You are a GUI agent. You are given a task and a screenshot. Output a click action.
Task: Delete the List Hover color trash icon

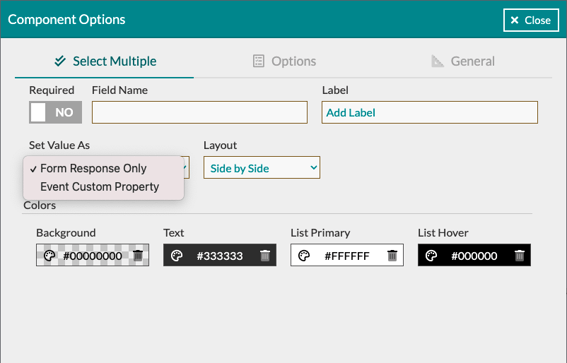click(x=520, y=255)
